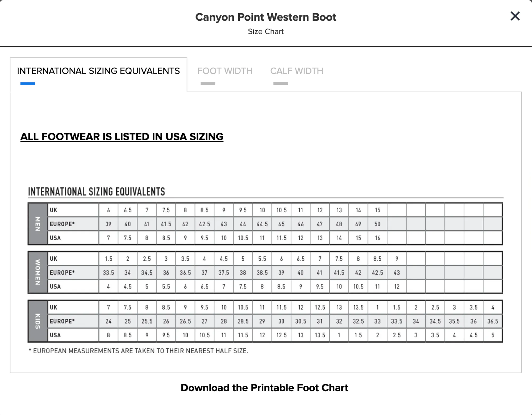Image resolution: width=532 pixels, height=415 pixels.
Task: Select the men's Europe 44.5 cell
Action: (x=262, y=224)
